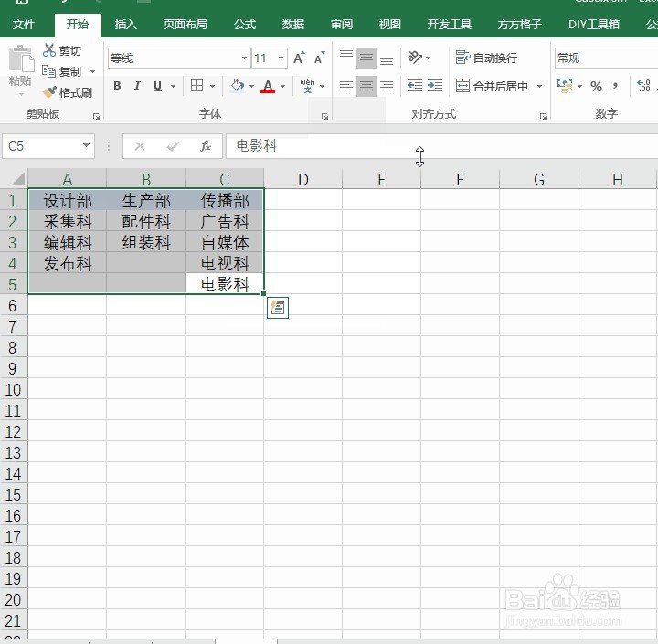
Task: Expand the borders dropdown arrow
Action: tap(212, 86)
